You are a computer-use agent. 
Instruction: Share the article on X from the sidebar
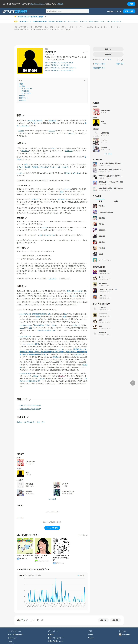click(118, 59)
